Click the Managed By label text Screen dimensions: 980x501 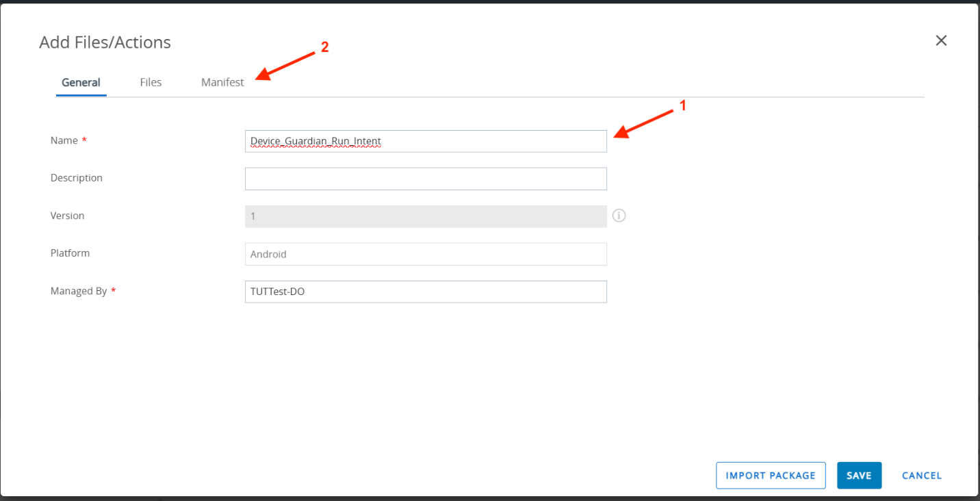(x=79, y=291)
